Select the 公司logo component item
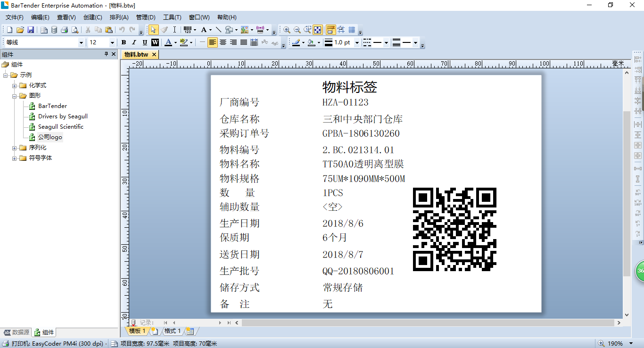The image size is (644, 348). click(50, 137)
